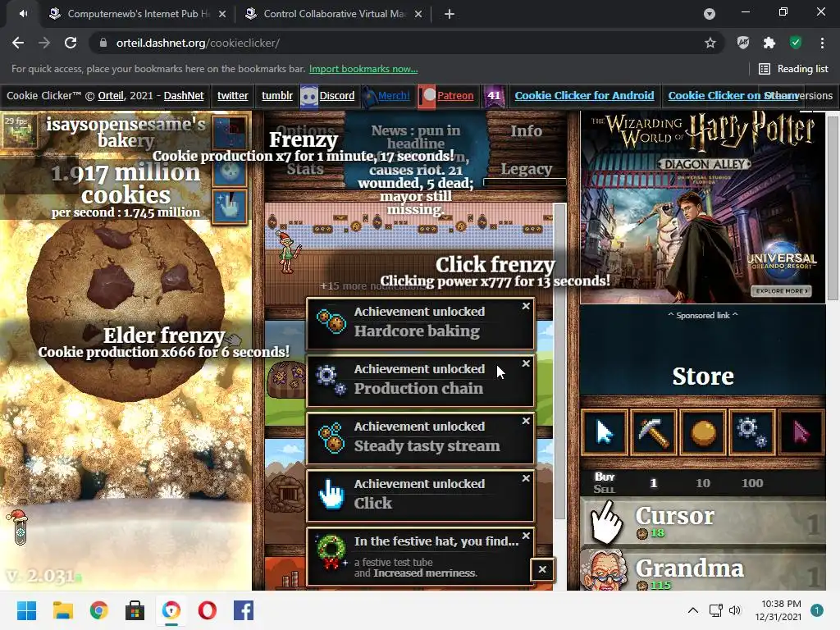This screenshot has height=630, width=840.
Task: Click the address bar URL
Action: click(x=198, y=43)
